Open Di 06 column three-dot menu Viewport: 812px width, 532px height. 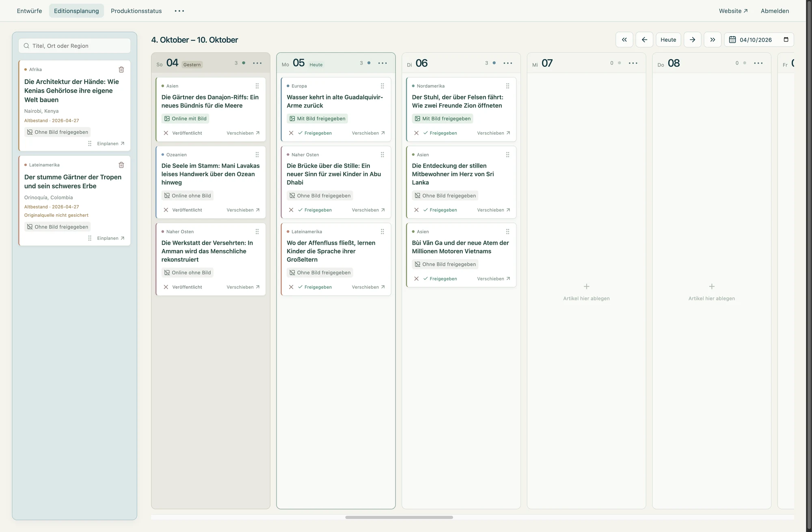[x=508, y=63]
